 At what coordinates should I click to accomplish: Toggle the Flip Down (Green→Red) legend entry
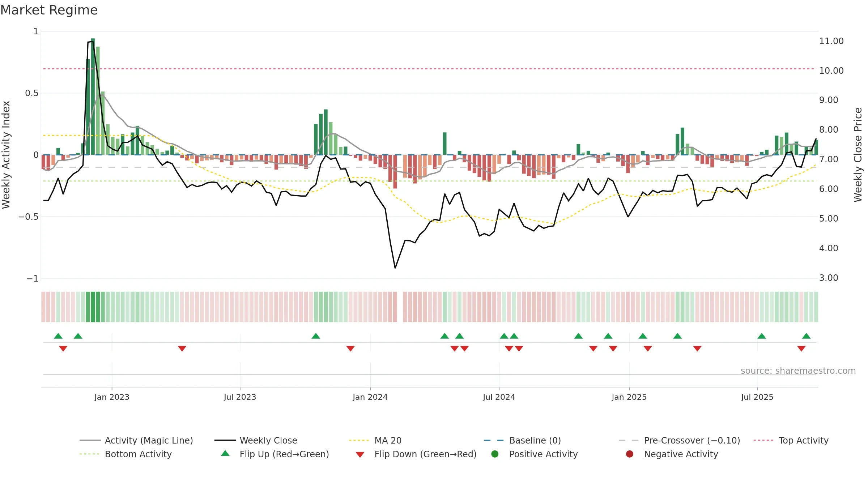[416, 454]
